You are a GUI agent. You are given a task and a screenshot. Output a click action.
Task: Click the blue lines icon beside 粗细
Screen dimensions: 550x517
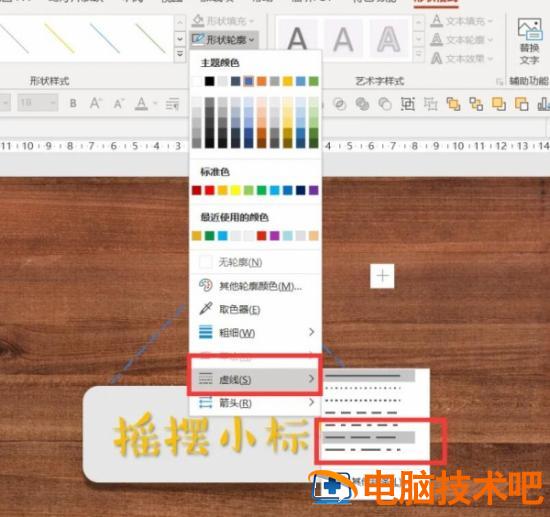(206, 332)
